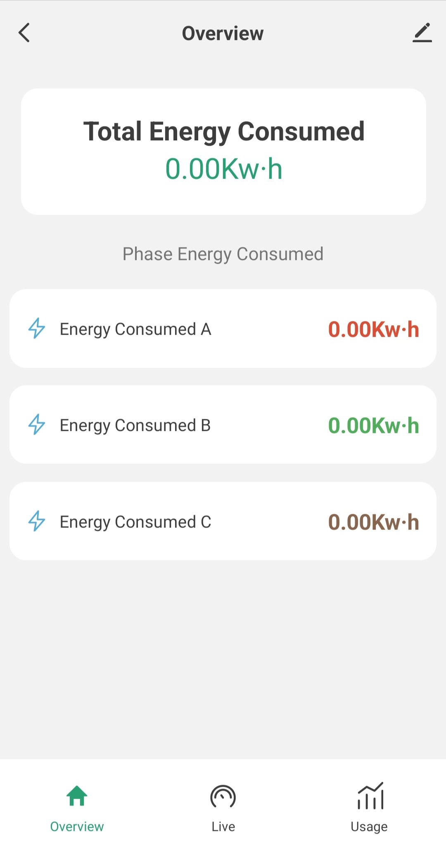
Task: Click lightning bolt icon for Energy Consumed C
Action: coord(37,521)
